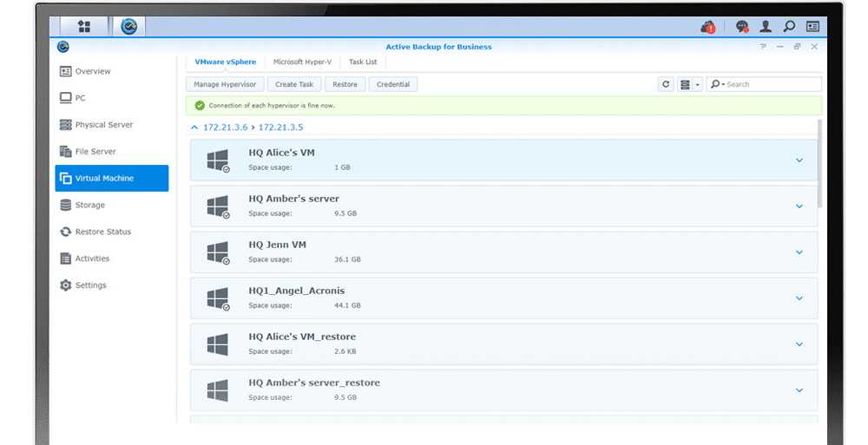
Task: Click the list view mode icon
Action: (686, 84)
